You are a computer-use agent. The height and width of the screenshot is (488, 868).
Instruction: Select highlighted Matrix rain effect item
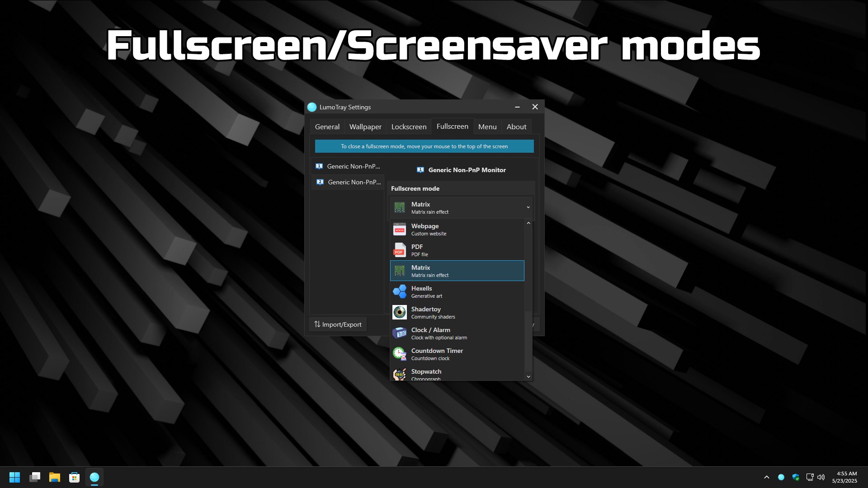coord(457,271)
